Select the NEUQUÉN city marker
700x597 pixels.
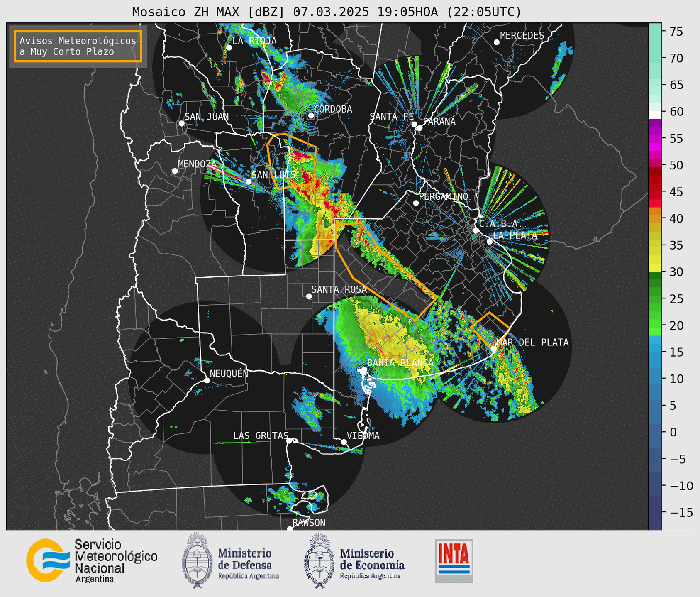point(207,380)
